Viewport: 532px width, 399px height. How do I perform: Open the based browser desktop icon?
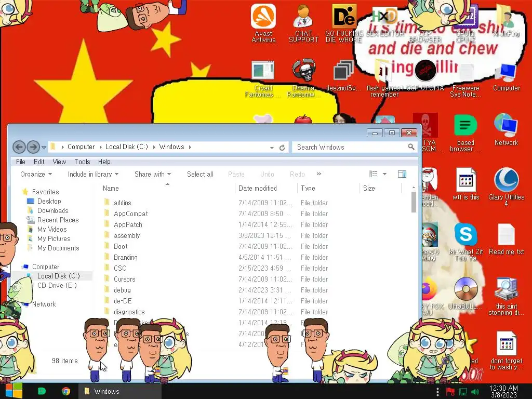465,133
